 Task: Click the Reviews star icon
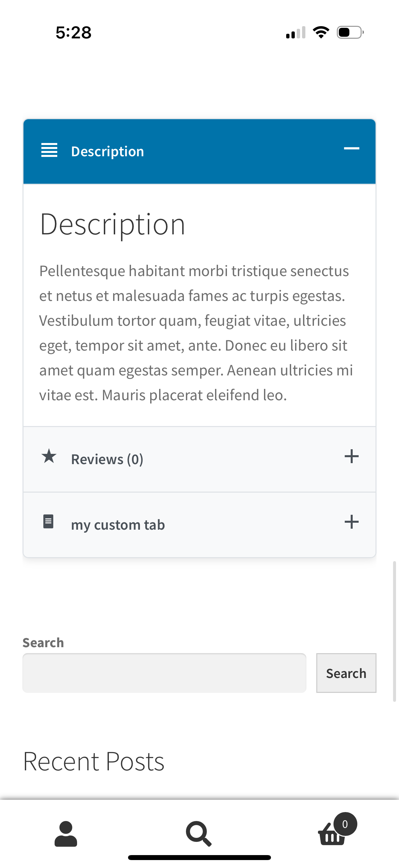coord(49,456)
